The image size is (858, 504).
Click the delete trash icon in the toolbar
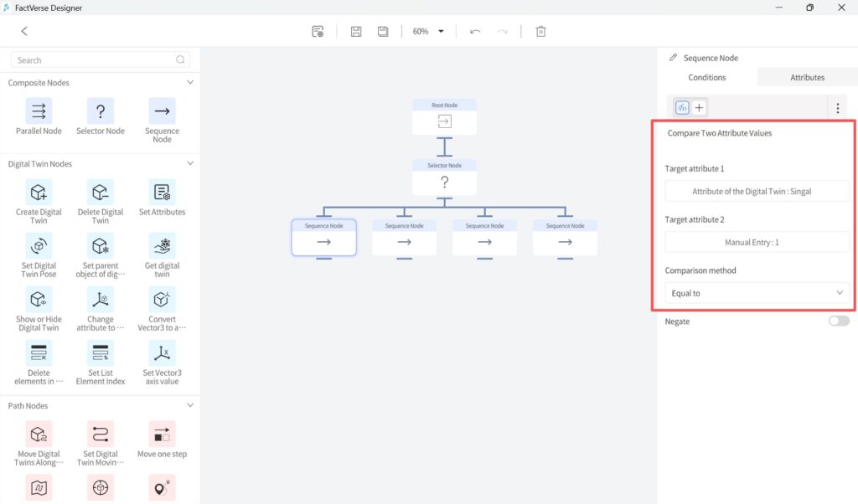[x=540, y=31]
